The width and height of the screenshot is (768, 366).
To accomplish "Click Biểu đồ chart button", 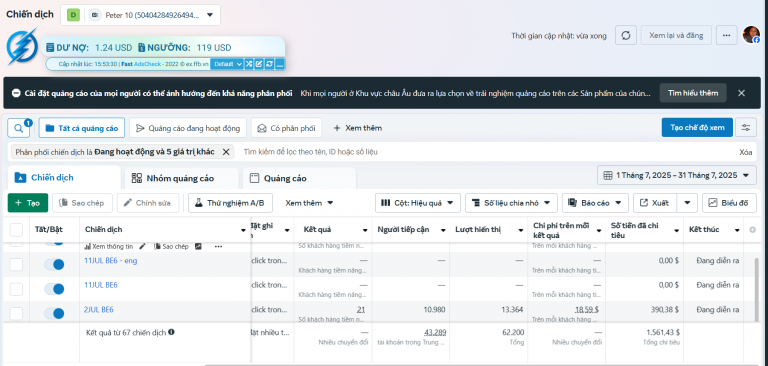I will pyautogui.click(x=729, y=203).
